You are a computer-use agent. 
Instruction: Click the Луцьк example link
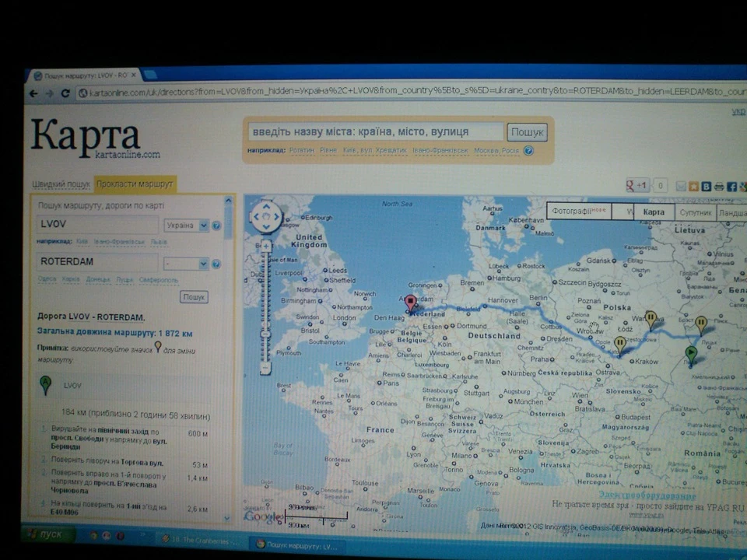pyautogui.click(x=124, y=279)
